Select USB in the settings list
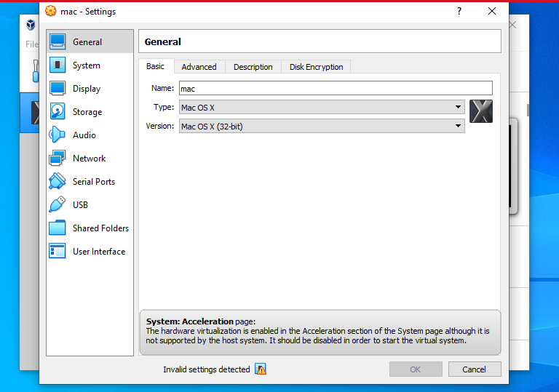The height and width of the screenshot is (392, 559). (90, 204)
